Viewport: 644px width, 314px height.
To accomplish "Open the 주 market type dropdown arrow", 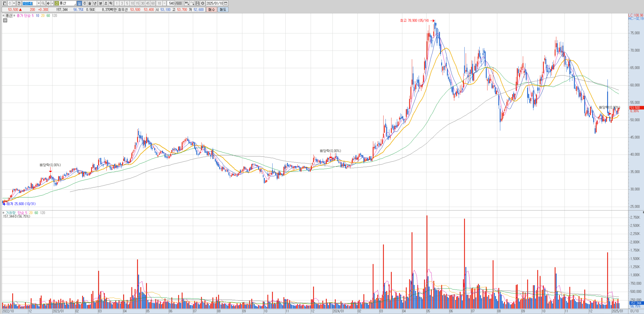I will tap(14, 3).
